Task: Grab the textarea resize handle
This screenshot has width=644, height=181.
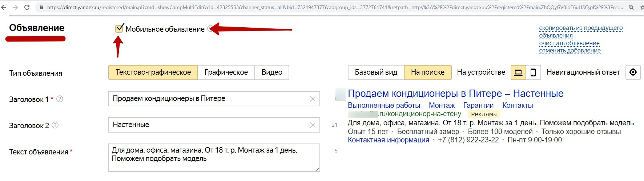Action: (x=318, y=169)
